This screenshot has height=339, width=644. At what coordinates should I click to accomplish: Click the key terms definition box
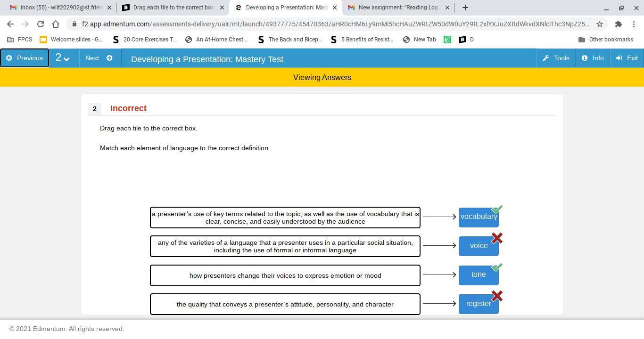285,218
